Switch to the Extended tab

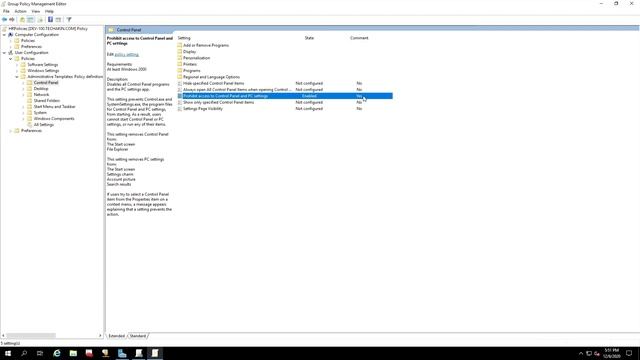pyautogui.click(x=116, y=336)
